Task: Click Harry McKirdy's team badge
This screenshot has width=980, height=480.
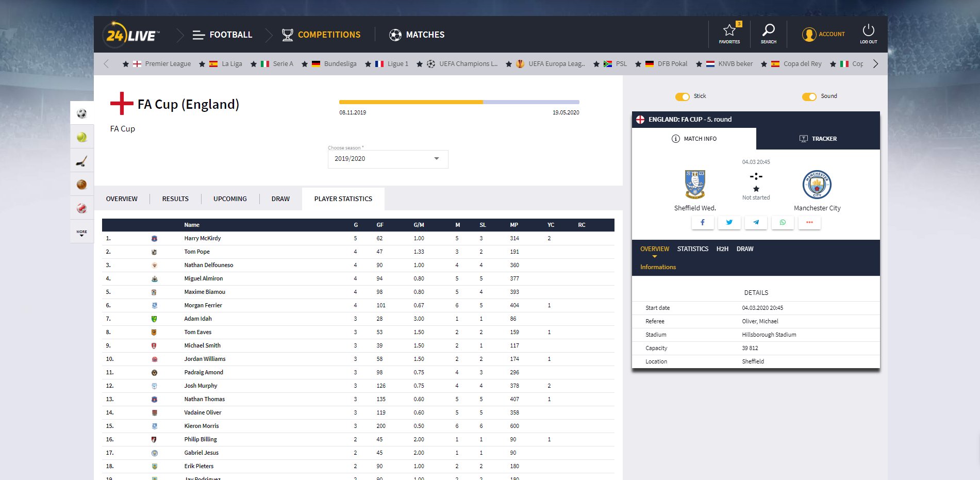Action: click(154, 239)
